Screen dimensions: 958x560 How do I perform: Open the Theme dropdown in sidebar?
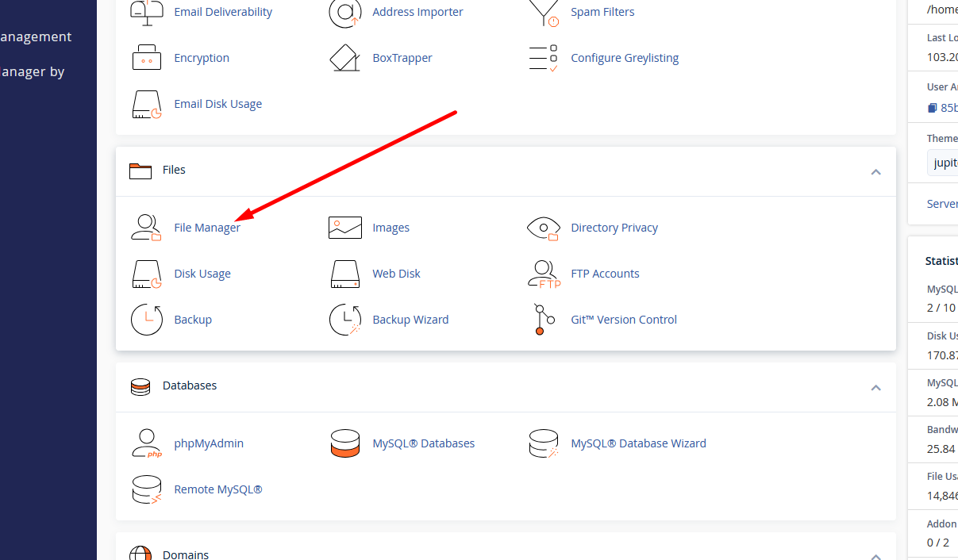click(943, 163)
